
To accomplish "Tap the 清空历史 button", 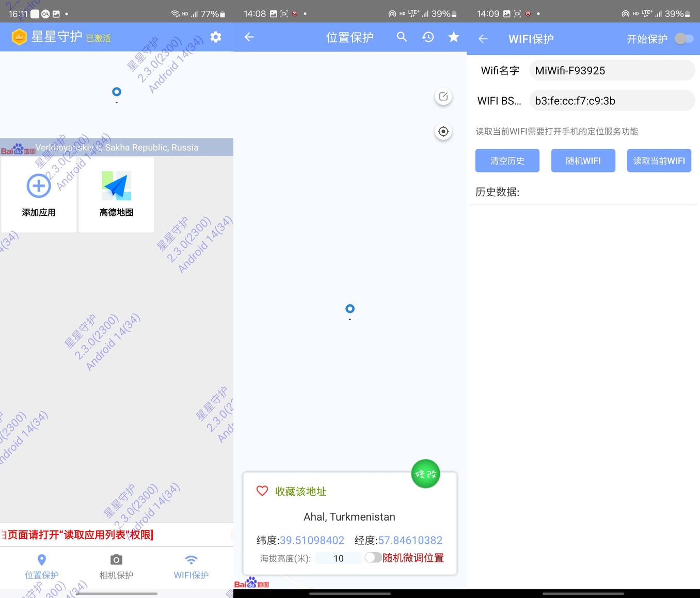I will click(507, 161).
